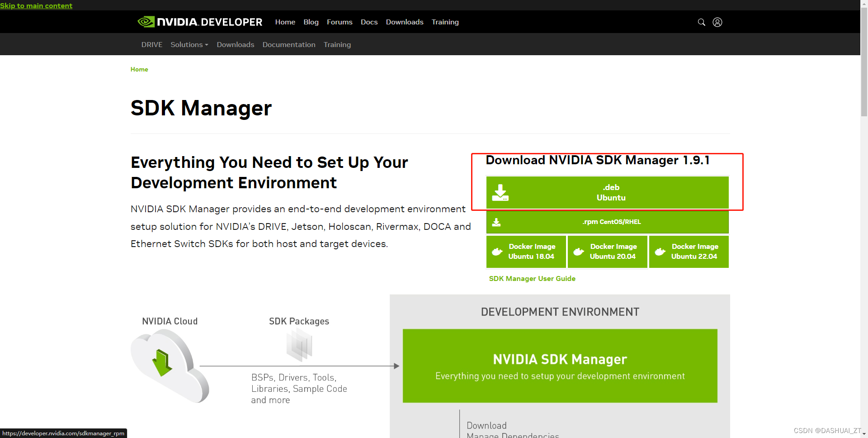Download the .rpm CentOS/RHEL package
Image resolution: width=868 pixels, height=438 pixels.
point(607,222)
